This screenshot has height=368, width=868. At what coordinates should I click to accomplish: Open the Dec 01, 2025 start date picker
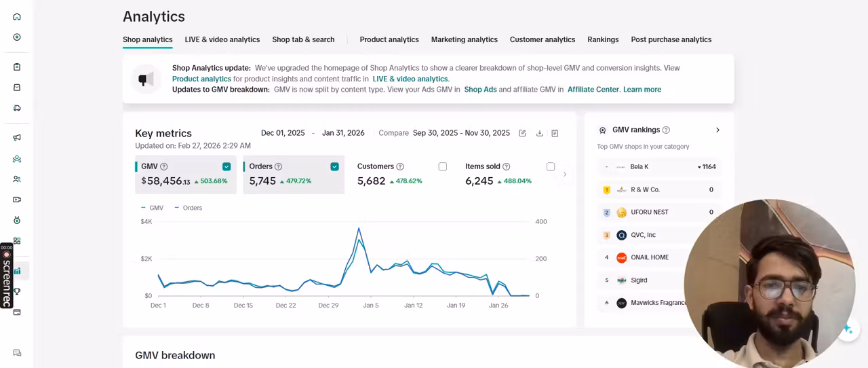pyautogui.click(x=283, y=133)
